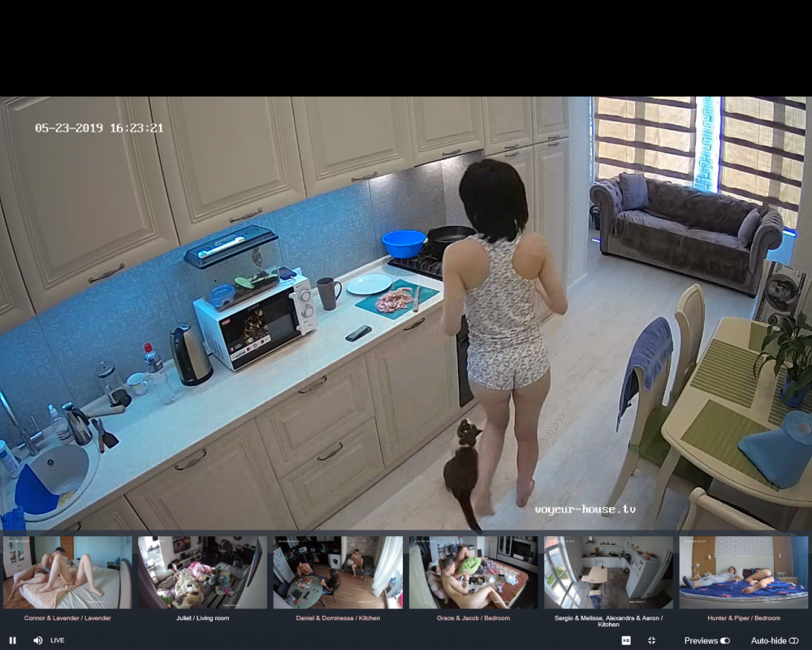Click the LIVE indicator label

click(57, 640)
